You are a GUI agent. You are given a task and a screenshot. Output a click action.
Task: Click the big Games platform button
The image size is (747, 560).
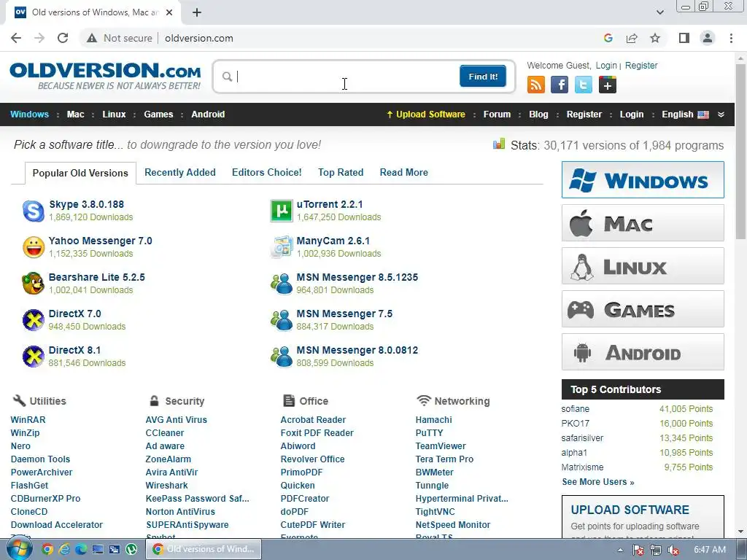pos(643,309)
